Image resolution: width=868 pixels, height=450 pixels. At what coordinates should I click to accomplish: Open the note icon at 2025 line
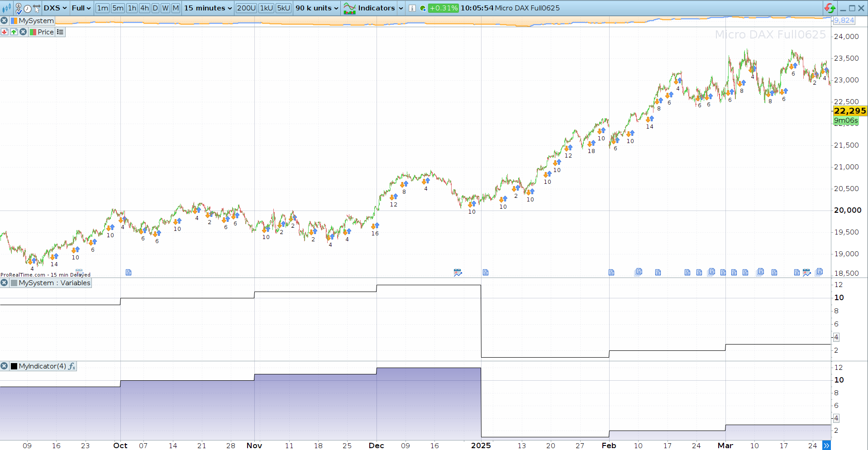point(486,272)
